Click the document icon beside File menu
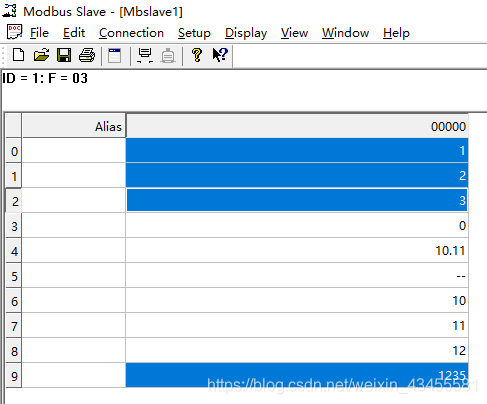487x404 pixels. tap(14, 32)
